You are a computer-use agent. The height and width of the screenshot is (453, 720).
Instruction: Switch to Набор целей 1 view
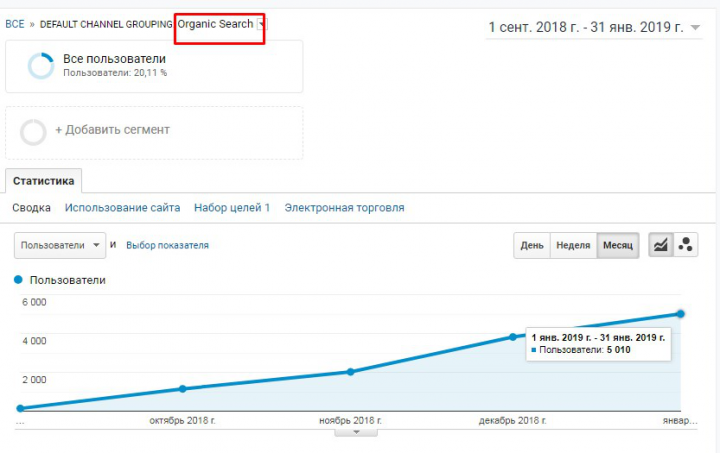(x=232, y=208)
